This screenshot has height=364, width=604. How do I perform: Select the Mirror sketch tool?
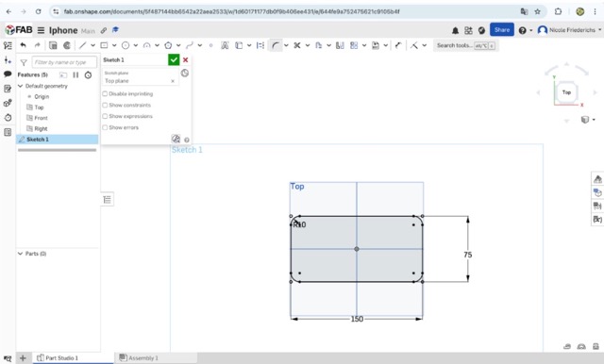tap(340, 45)
